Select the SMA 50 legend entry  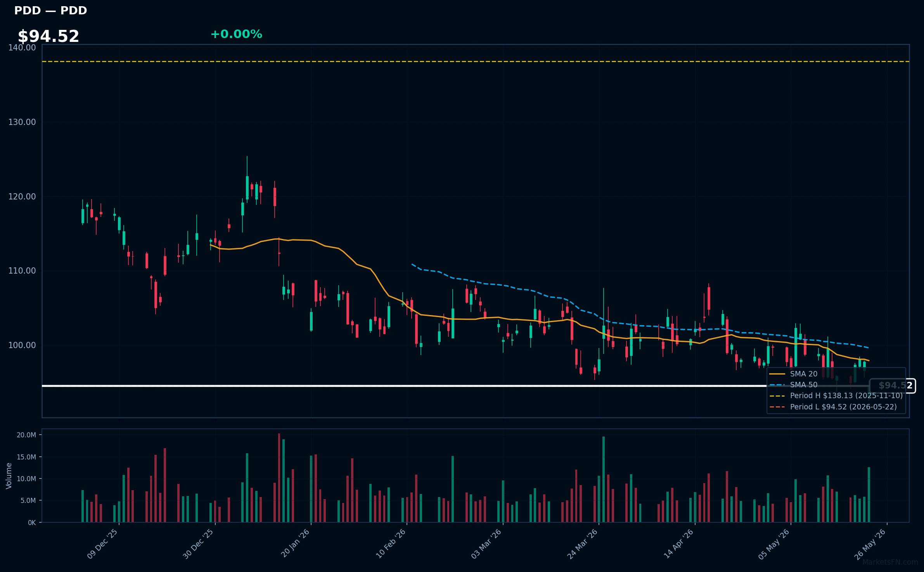point(793,385)
